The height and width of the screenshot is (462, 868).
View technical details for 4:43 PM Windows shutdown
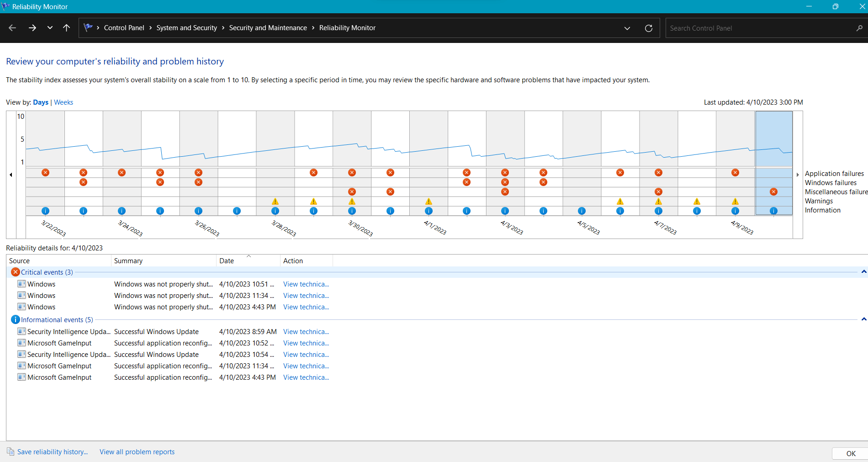[x=306, y=307]
